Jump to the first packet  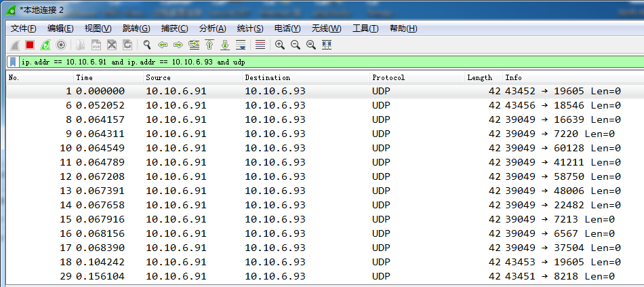click(x=209, y=45)
